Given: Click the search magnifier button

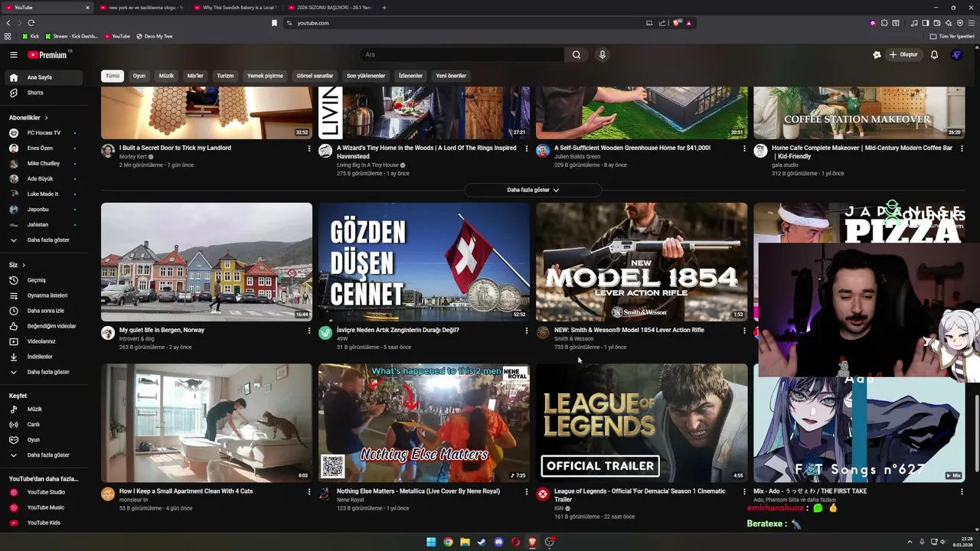Looking at the screenshot, I should (x=577, y=54).
